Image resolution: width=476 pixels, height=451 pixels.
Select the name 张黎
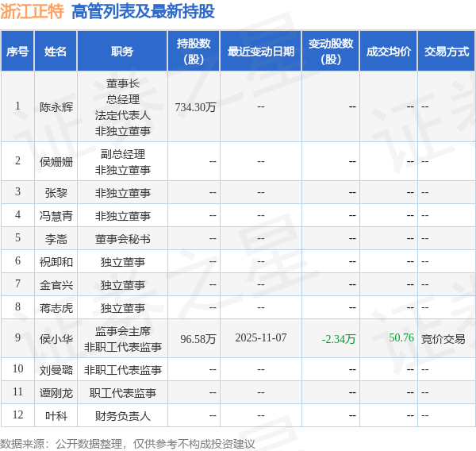click(56, 193)
